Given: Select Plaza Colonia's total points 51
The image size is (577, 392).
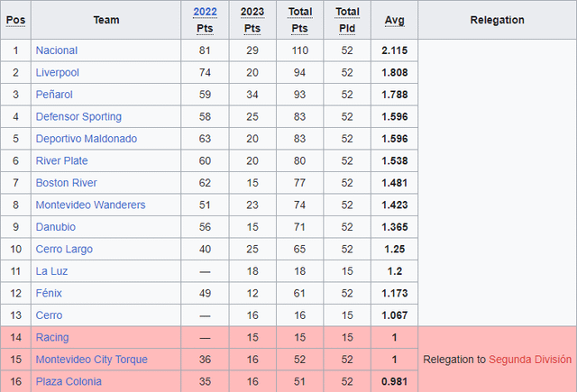Looking at the screenshot, I should pos(300,381).
